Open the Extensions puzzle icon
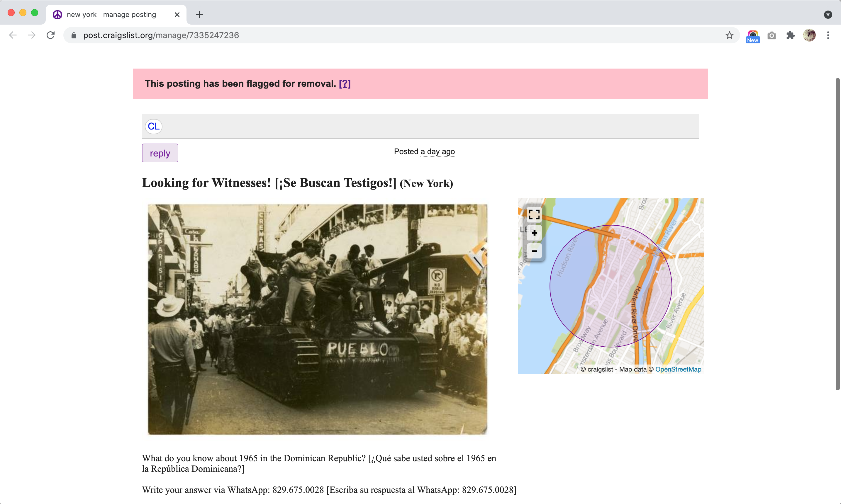This screenshot has height=504, width=841. pyautogui.click(x=790, y=35)
